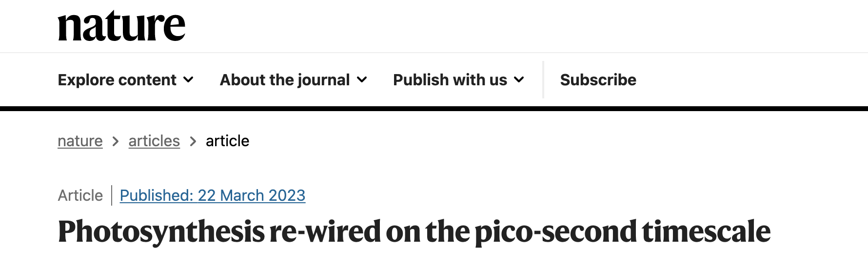Expand the Publish with us chevron
The width and height of the screenshot is (868, 269).
click(519, 79)
